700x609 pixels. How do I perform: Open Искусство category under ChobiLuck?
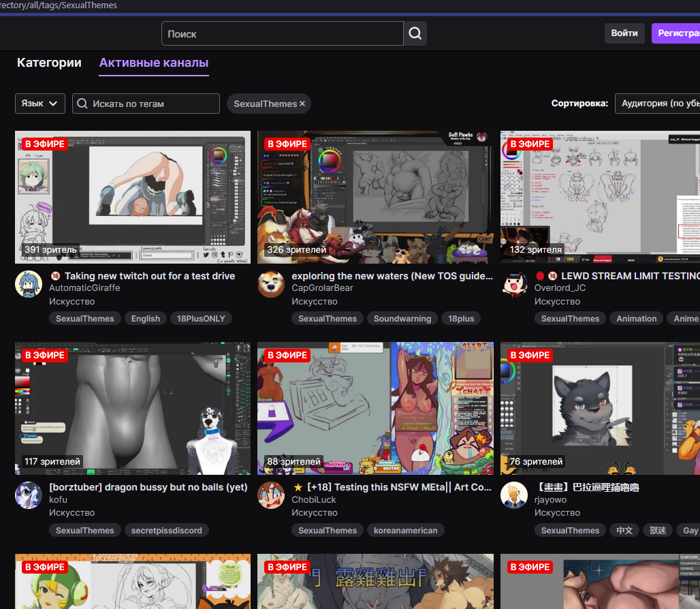[315, 512]
